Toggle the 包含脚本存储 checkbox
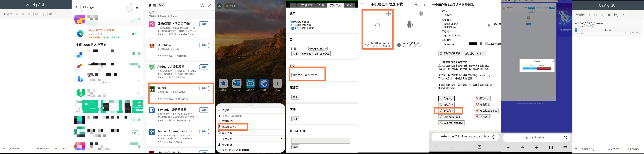644x154 pixels. click(x=293, y=22)
